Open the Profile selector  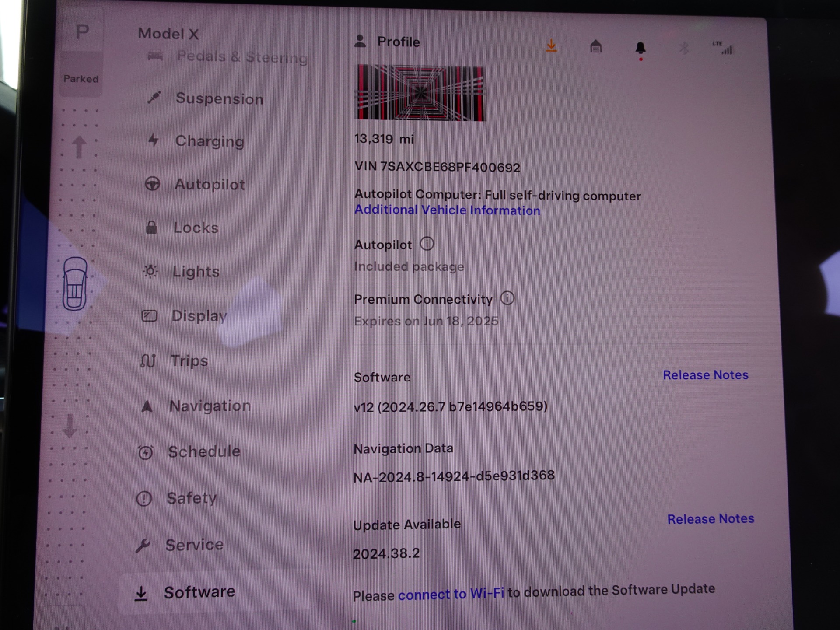pos(387,42)
